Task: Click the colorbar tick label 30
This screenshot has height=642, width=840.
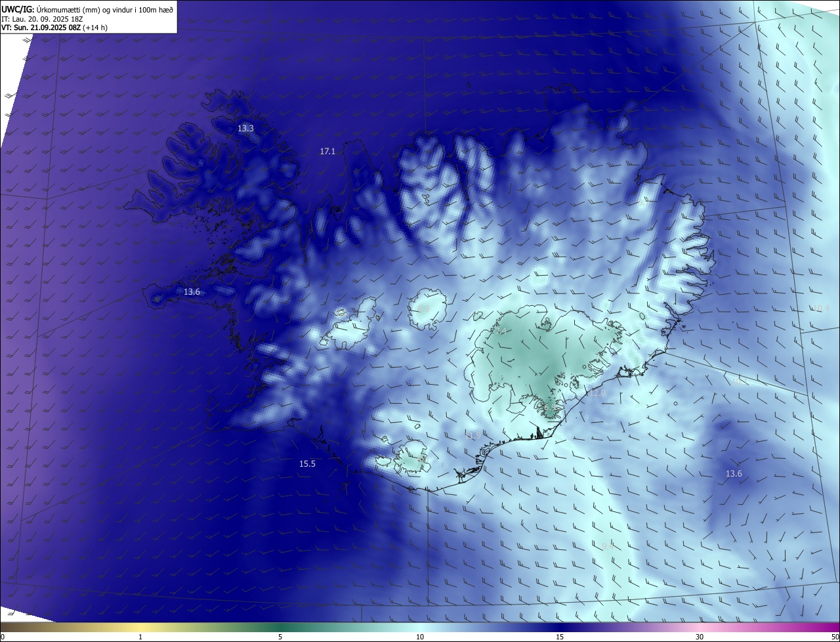Action: tap(700, 637)
